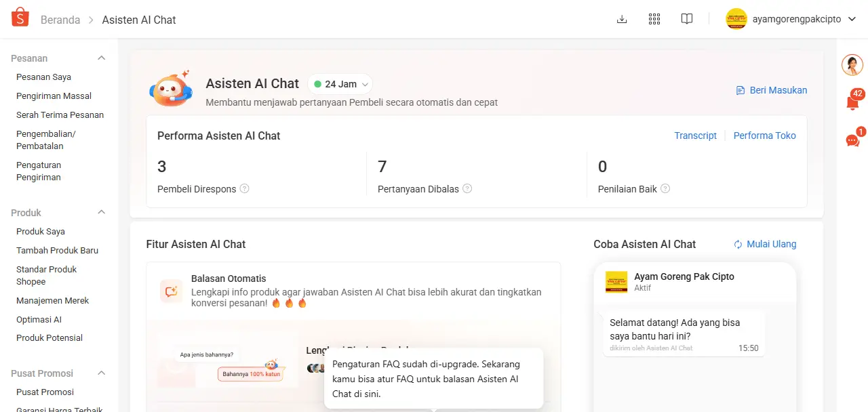Click help icon beside Penilaian Baik

coord(665,188)
